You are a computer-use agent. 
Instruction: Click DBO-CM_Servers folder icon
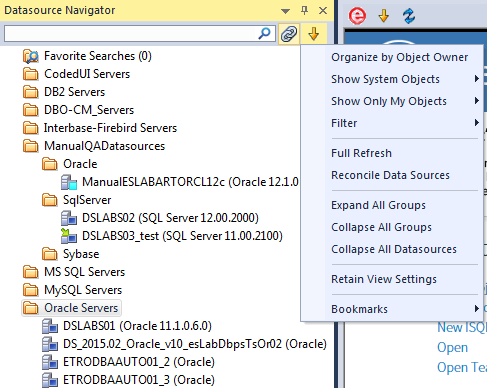click(31, 110)
